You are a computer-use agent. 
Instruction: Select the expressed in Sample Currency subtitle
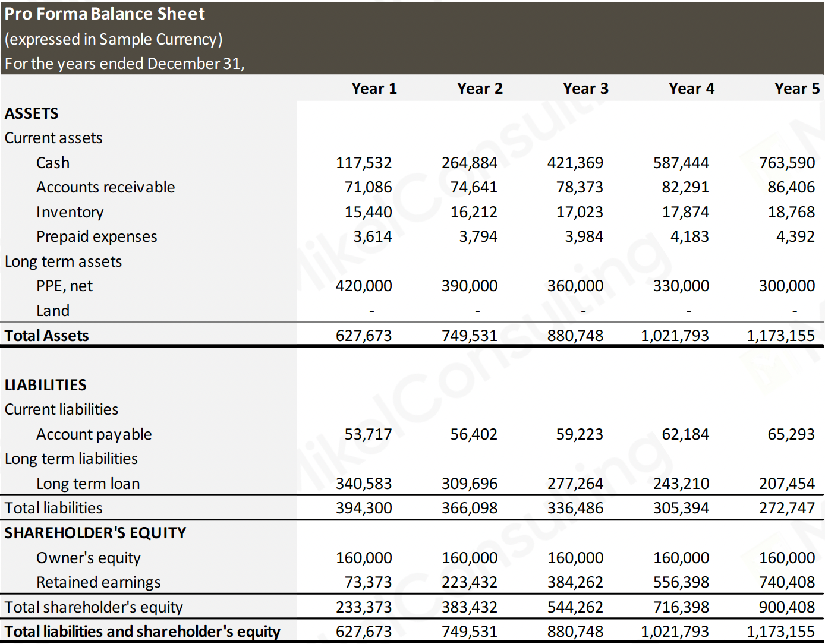[x=114, y=39]
